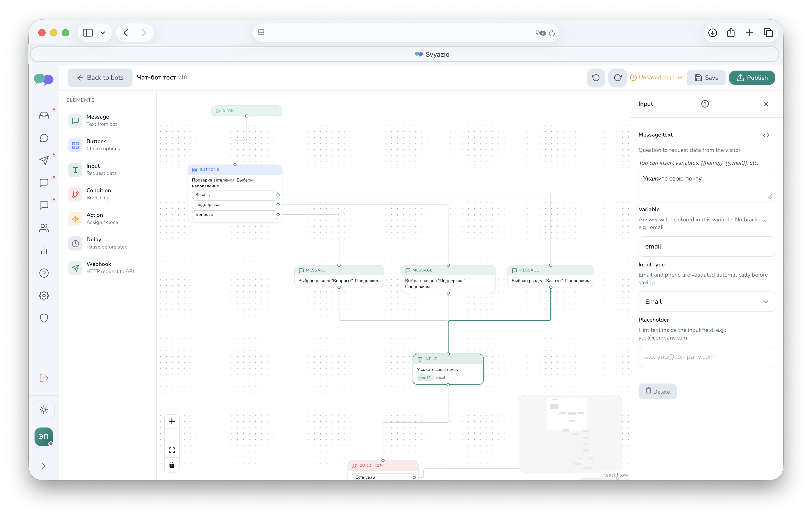Select the Message element in Elements panel
The height and width of the screenshot is (518, 812).
tap(75, 120)
